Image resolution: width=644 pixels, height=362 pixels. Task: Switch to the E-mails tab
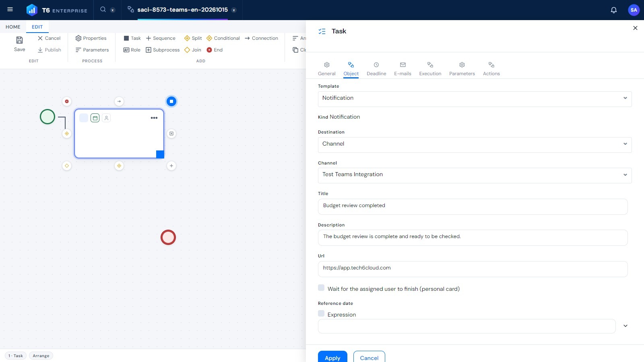point(402,69)
